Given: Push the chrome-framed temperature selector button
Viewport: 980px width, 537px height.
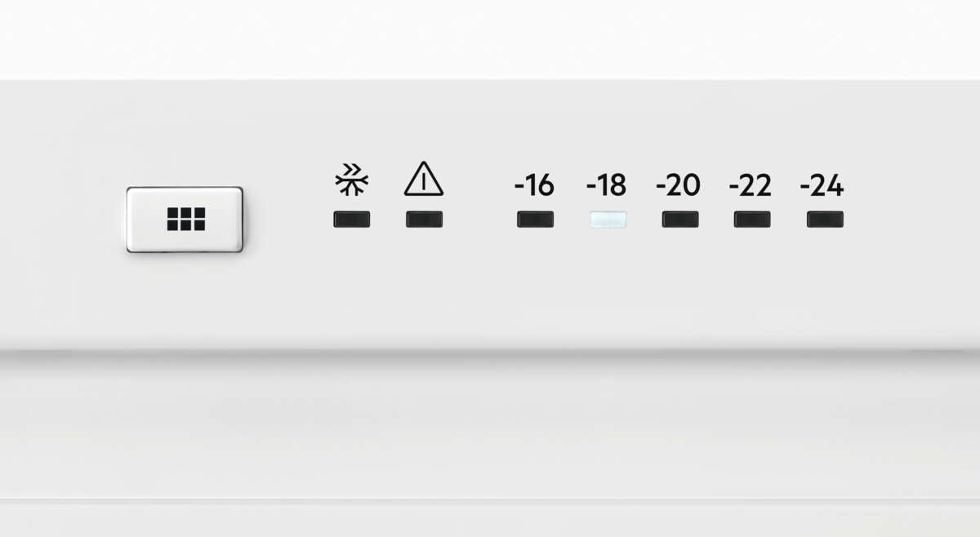Looking at the screenshot, I should coord(185,219).
